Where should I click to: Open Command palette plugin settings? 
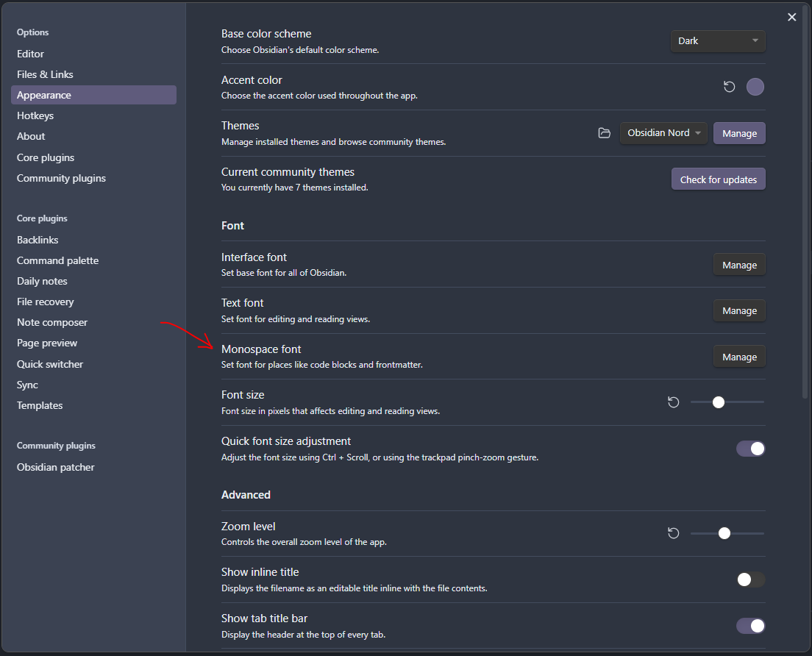93,260
